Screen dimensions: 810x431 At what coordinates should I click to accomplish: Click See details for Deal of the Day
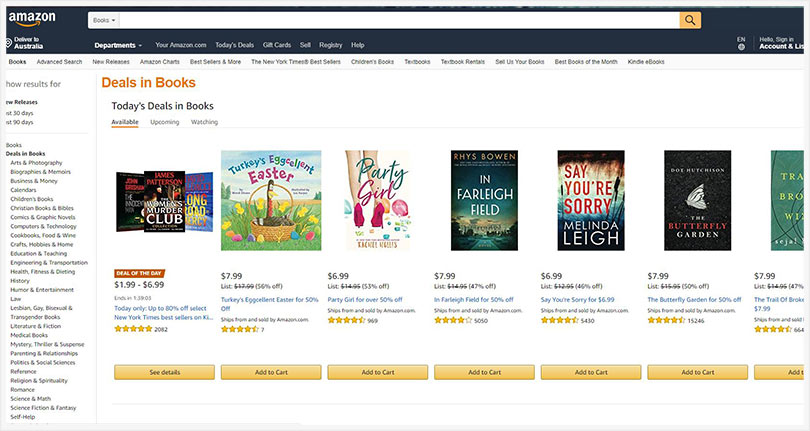pyautogui.click(x=164, y=372)
